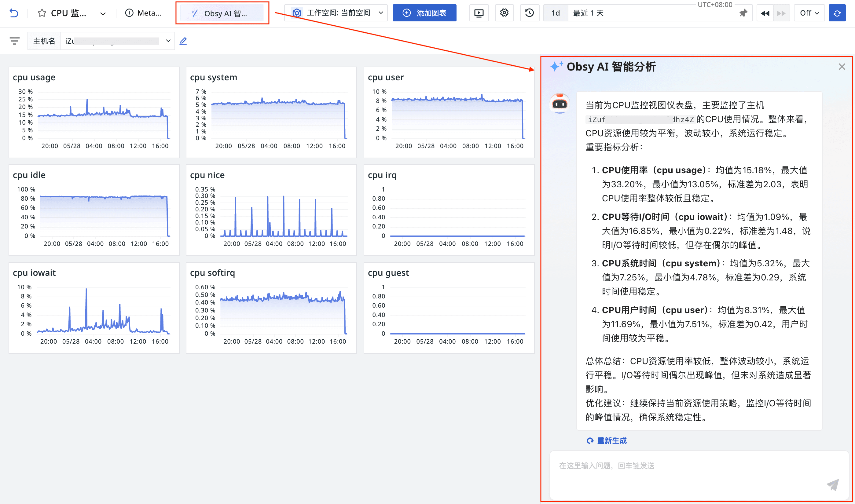This screenshot has height=504, width=855.
Task: Edit view variables with pencil icon
Action: pos(183,41)
